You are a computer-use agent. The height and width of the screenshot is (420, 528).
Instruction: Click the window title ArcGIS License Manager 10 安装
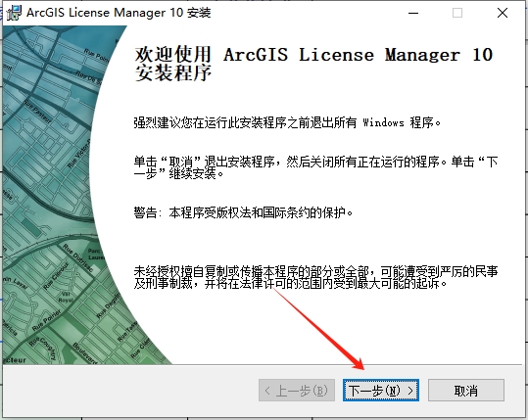(119, 13)
